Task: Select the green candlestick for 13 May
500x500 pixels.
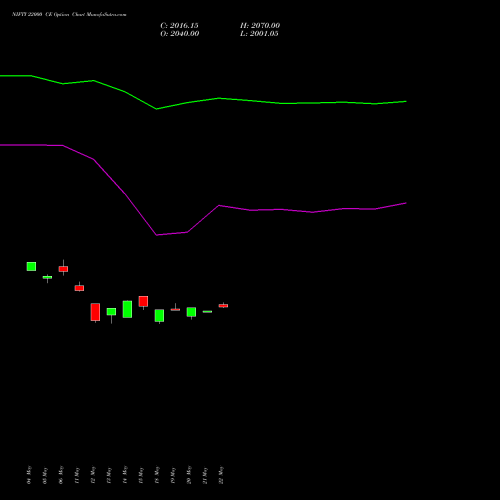Action: [111, 312]
